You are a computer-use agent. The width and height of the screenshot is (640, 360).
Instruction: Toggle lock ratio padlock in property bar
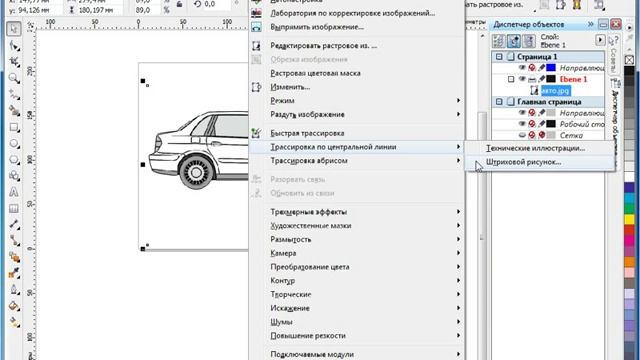[x=179, y=4]
